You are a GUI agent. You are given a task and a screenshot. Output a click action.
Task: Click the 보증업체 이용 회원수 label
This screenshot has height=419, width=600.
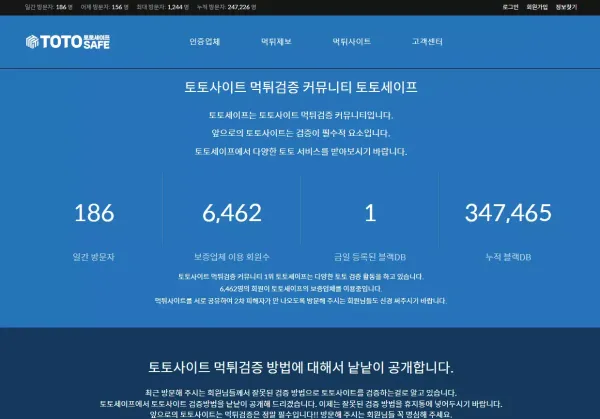click(x=232, y=257)
